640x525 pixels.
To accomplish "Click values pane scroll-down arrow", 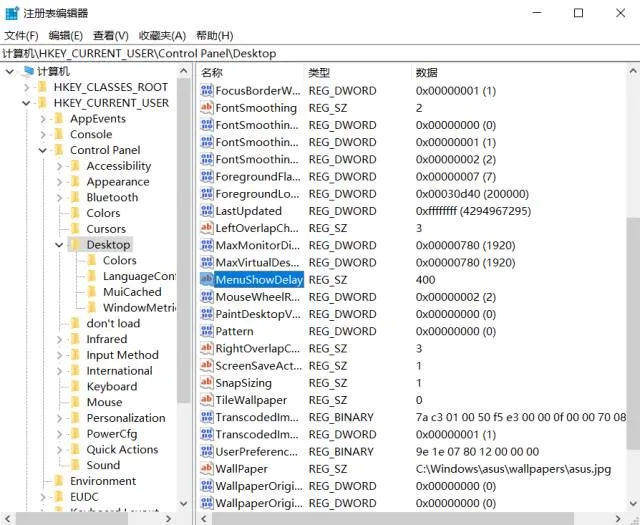I will click(633, 503).
